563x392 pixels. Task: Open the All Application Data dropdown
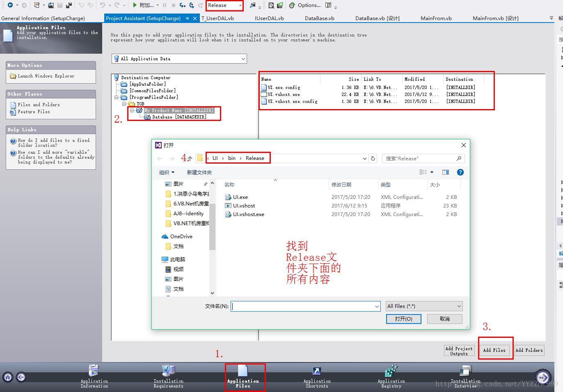pos(179,59)
